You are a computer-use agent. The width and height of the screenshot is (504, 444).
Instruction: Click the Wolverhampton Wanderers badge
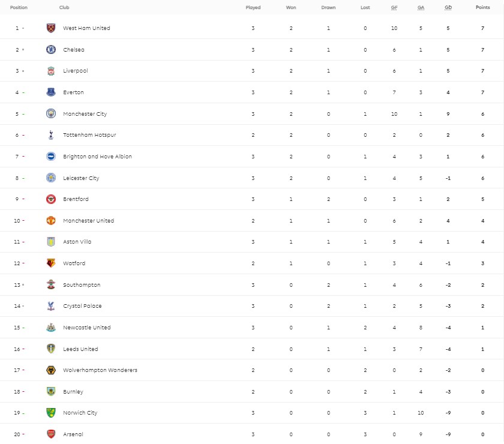point(51,370)
